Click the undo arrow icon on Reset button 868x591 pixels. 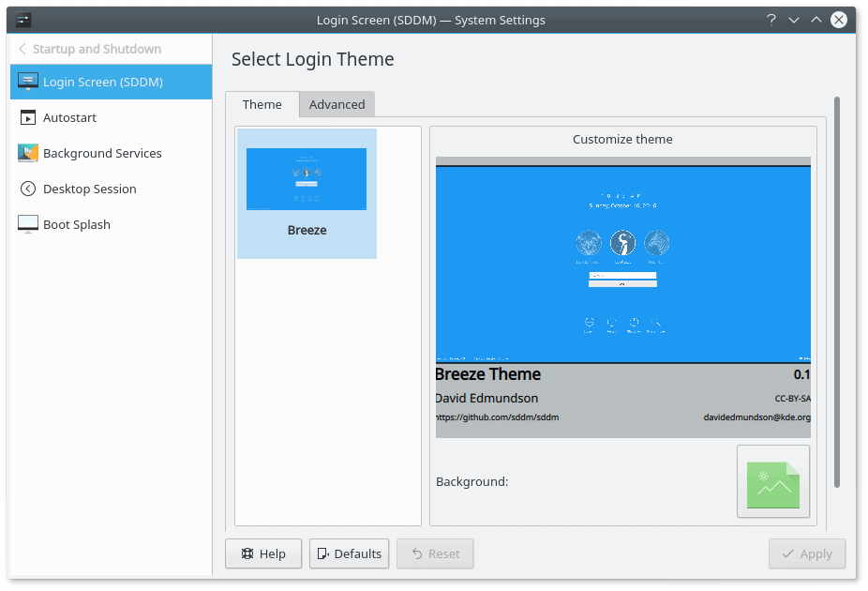point(417,553)
